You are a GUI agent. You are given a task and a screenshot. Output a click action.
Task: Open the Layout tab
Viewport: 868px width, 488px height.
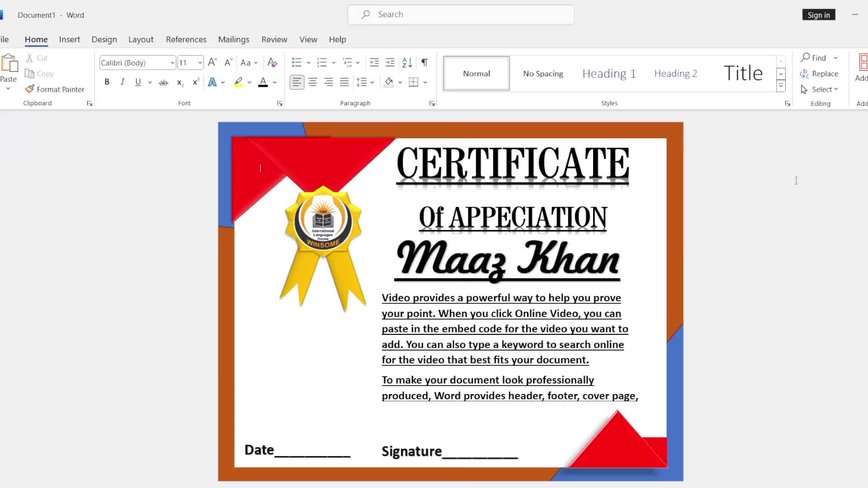141,39
